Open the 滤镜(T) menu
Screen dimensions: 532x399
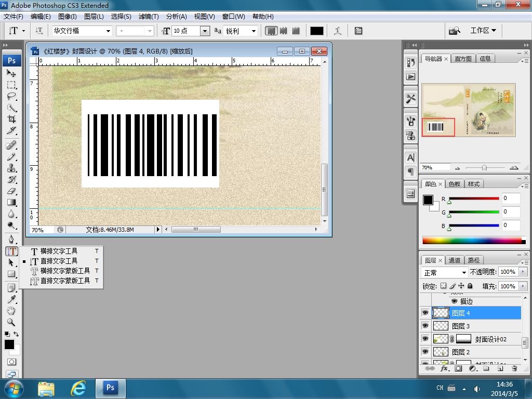pyautogui.click(x=149, y=16)
